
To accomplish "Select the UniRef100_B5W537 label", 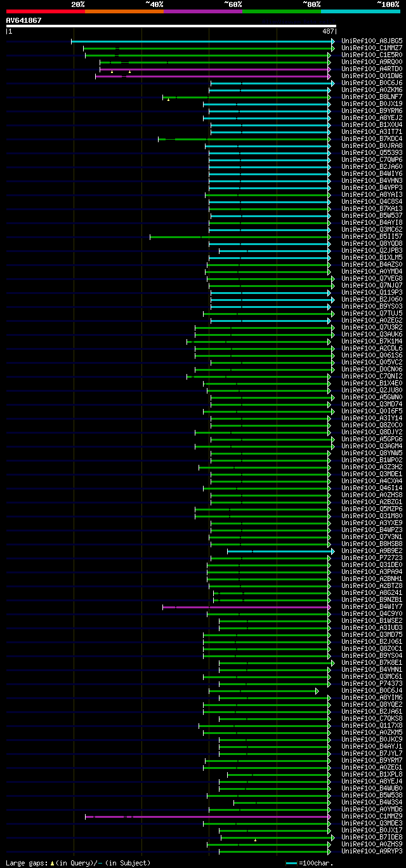I will tap(372, 216).
